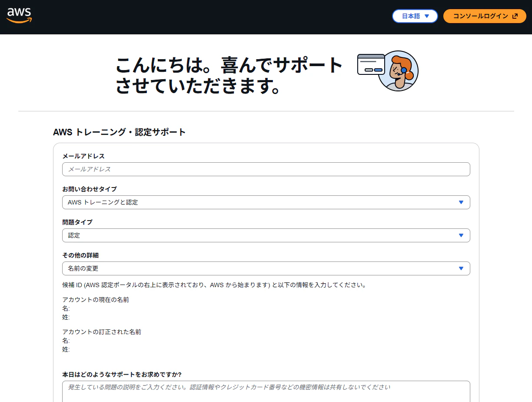Click the アカウントの訂正された名前 text
Image resolution: width=532 pixels, height=402 pixels.
(102, 332)
